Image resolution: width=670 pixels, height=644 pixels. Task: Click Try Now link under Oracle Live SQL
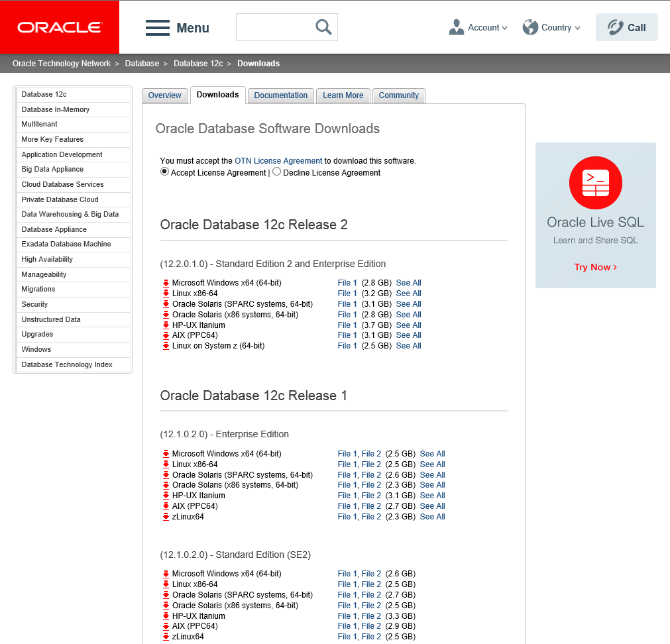point(595,267)
